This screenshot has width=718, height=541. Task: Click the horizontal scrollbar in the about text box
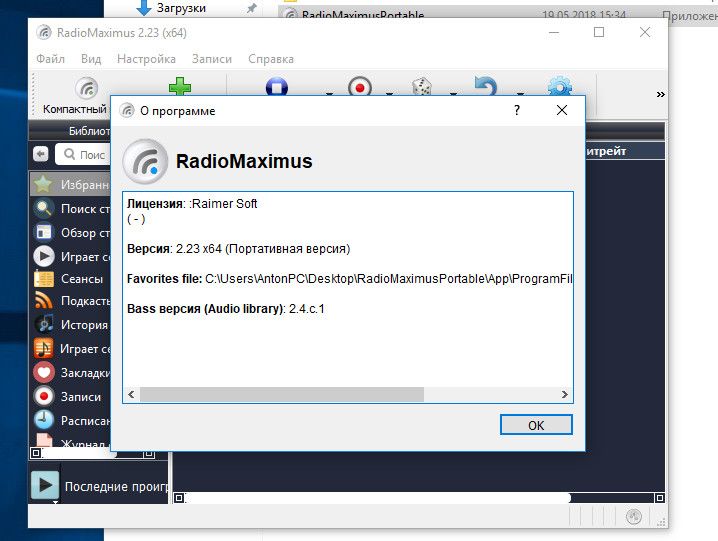pyautogui.click(x=280, y=395)
